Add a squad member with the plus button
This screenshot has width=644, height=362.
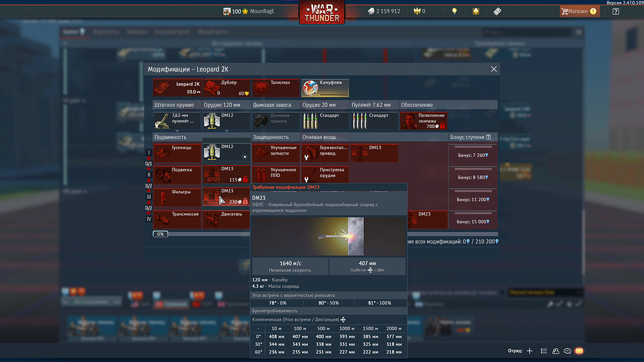[530, 351]
